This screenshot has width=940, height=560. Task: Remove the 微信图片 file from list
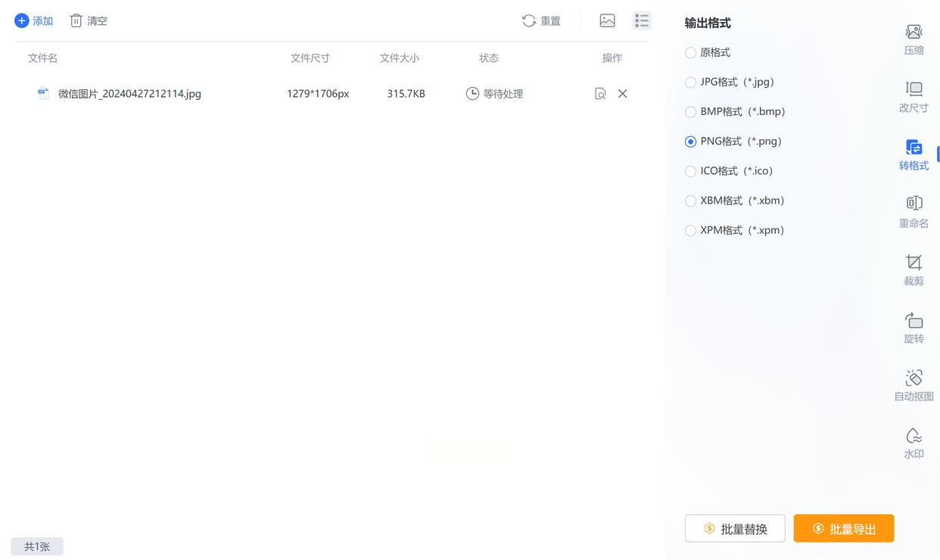[x=622, y=94]
